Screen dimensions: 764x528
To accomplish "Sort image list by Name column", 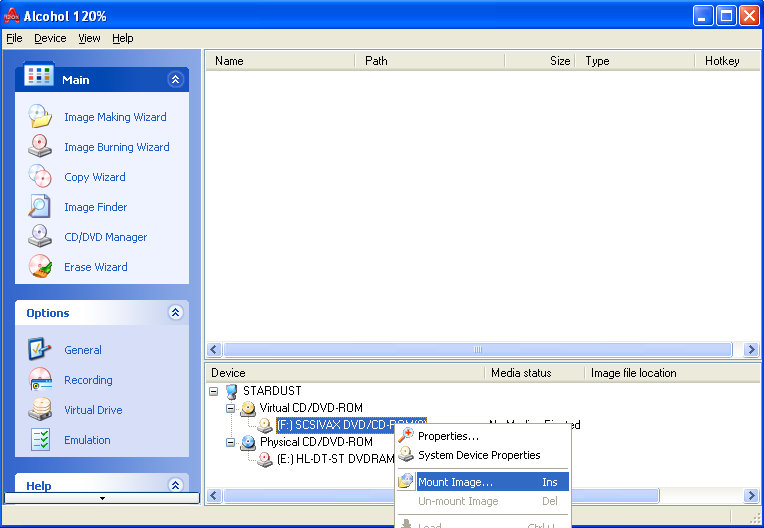I will [281, 61].
